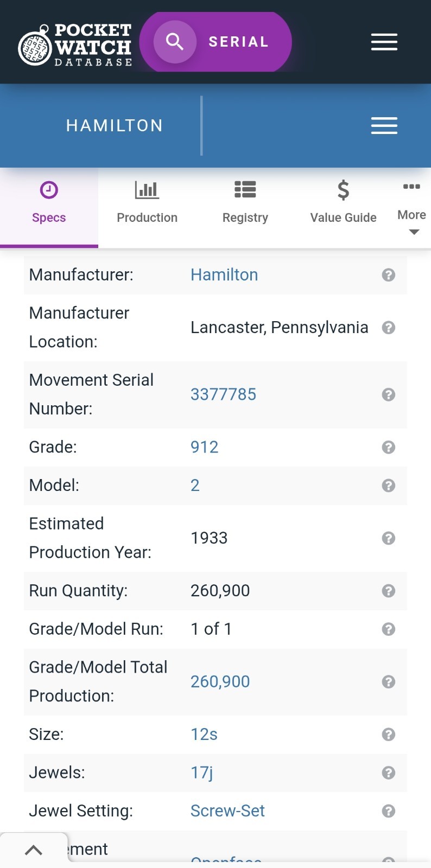Click the 12s size link
This screenshot has height=868, width=431.
point(204,735)
